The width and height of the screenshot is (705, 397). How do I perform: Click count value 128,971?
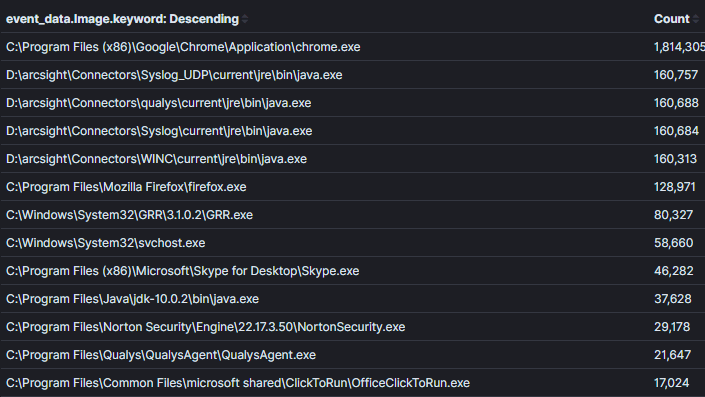[x=674, y=187]
